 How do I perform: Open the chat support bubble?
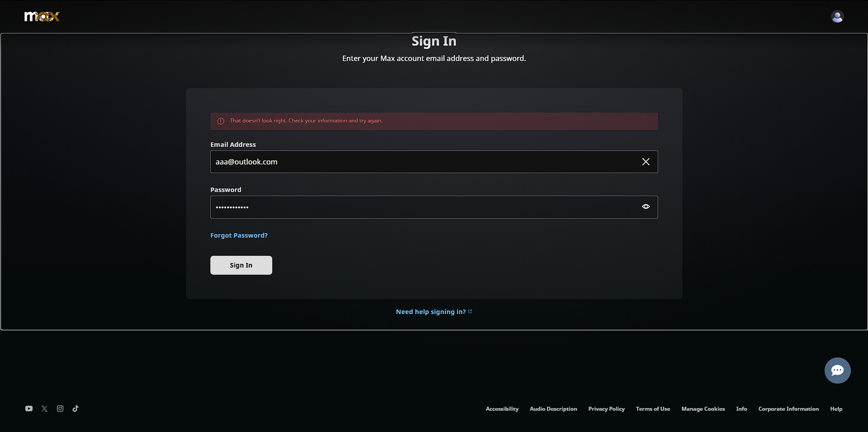837,371
